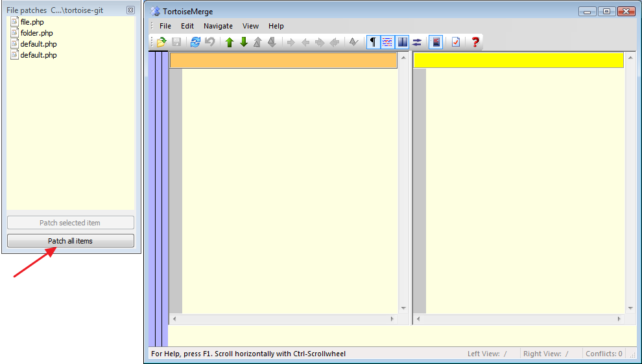Close the TortoiseMerge window
Viewport: 642px width, 364px height.
tap(626, 12)
